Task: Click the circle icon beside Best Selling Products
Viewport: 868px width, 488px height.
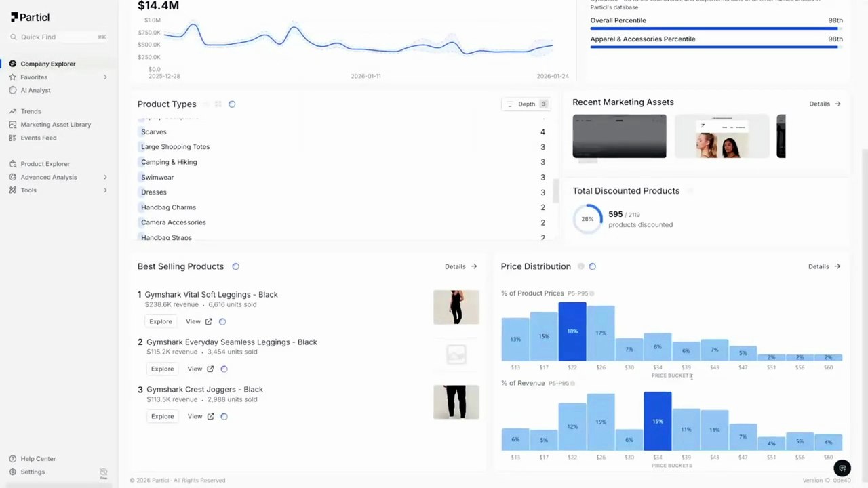Action: pyautogui.click(x=236, y=266)
